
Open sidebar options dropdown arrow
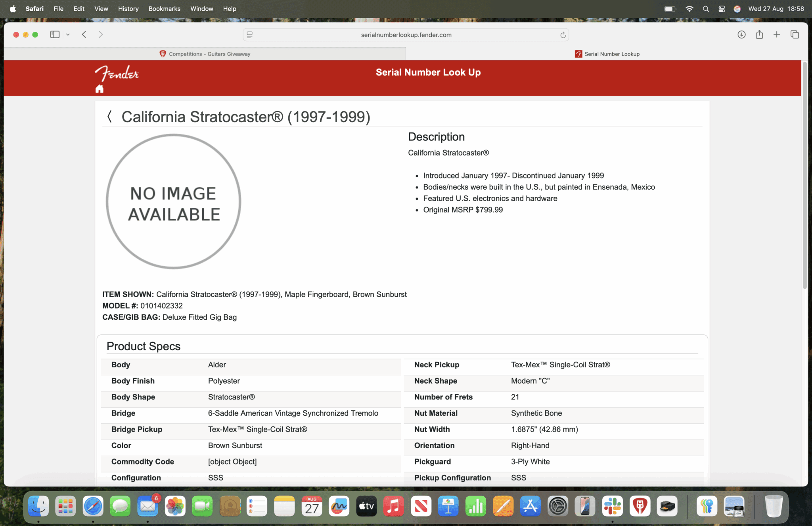coord(68,35)
